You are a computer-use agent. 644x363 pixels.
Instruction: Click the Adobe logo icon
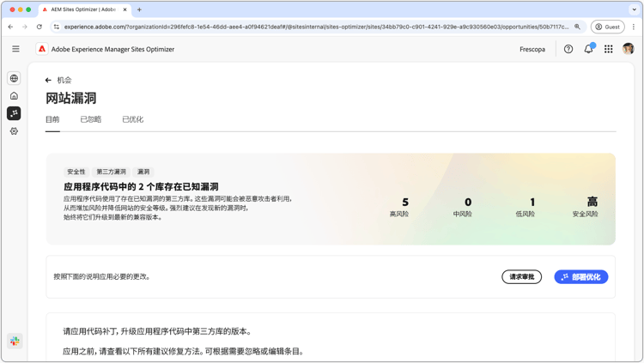42,49
